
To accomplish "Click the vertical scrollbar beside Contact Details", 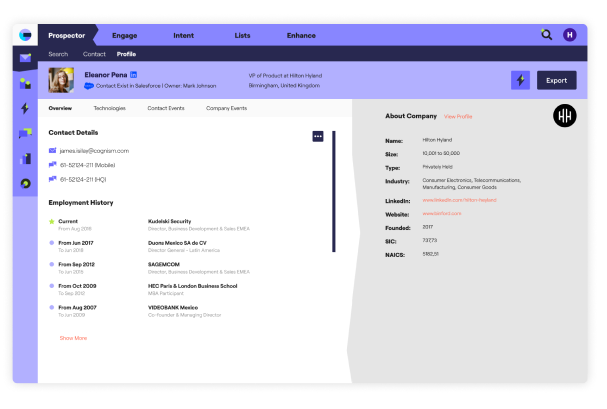I will click(x=334, y=192).
